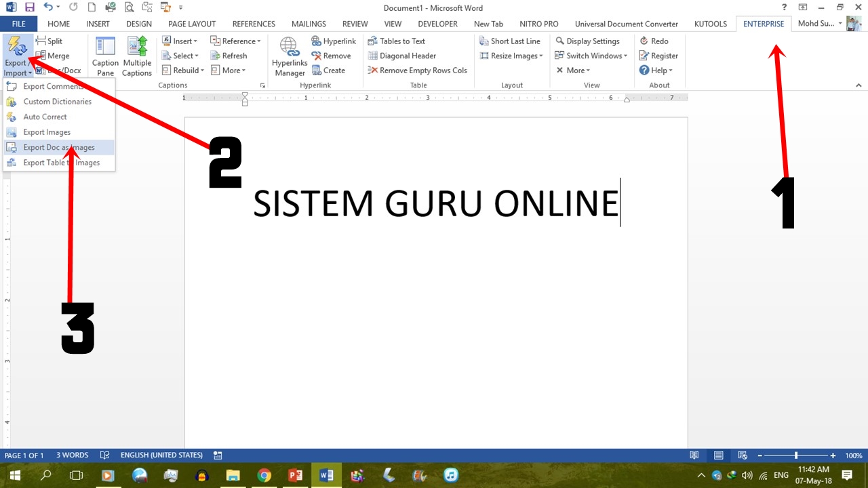Expand the Reference dropdown
The height and width of the screenshot is (488, 868).
(235, 41)
